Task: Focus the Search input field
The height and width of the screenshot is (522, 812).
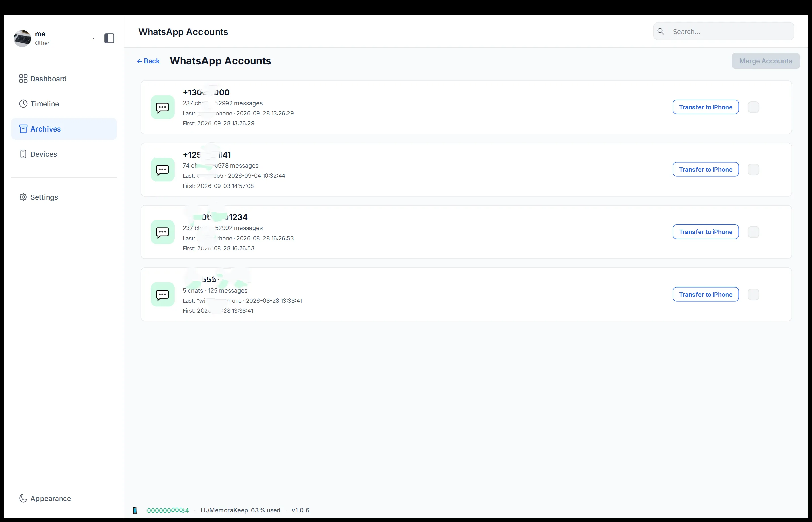Action: [x=723, y=32]
